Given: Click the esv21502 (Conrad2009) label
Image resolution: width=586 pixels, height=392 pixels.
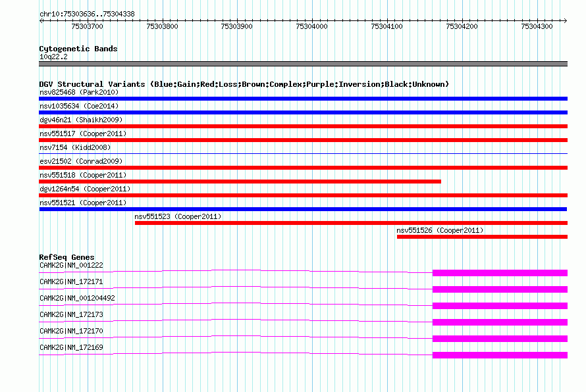Looking at the screenshot, I should point(81,161).
